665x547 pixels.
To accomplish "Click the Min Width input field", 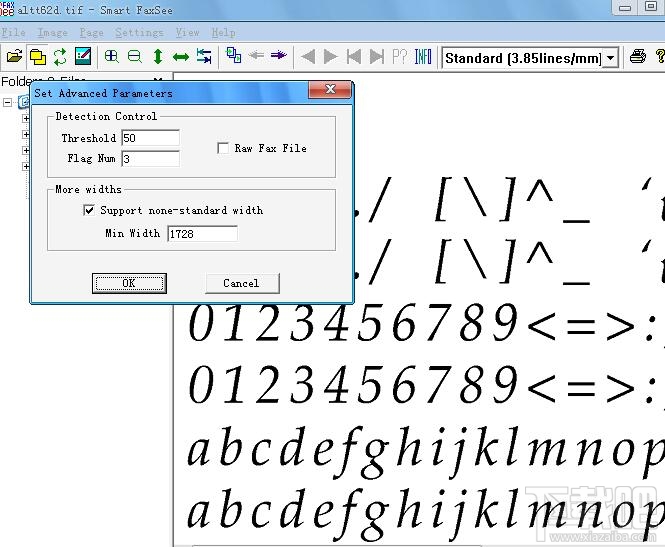I will 202,234.
